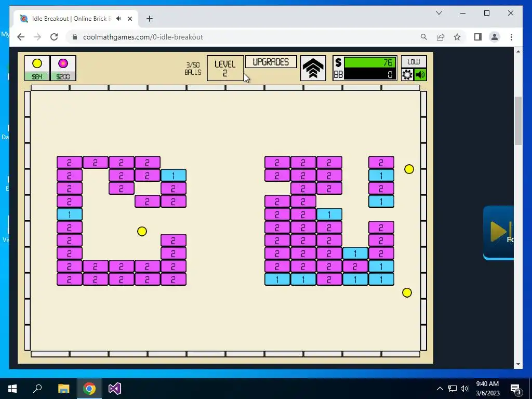Viewport: 532px width, 399px height.
Task: Click the yellow ball near blue 1 brick at top right
Action: tap(409, 169)
